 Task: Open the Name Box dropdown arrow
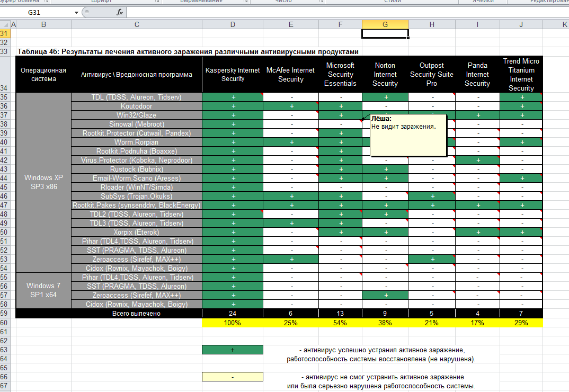[76, 13]
